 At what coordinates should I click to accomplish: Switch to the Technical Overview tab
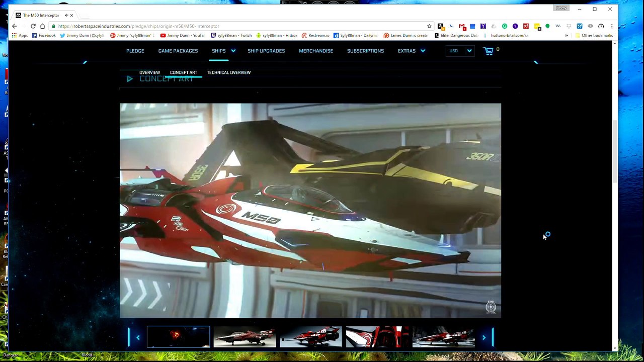228,72
